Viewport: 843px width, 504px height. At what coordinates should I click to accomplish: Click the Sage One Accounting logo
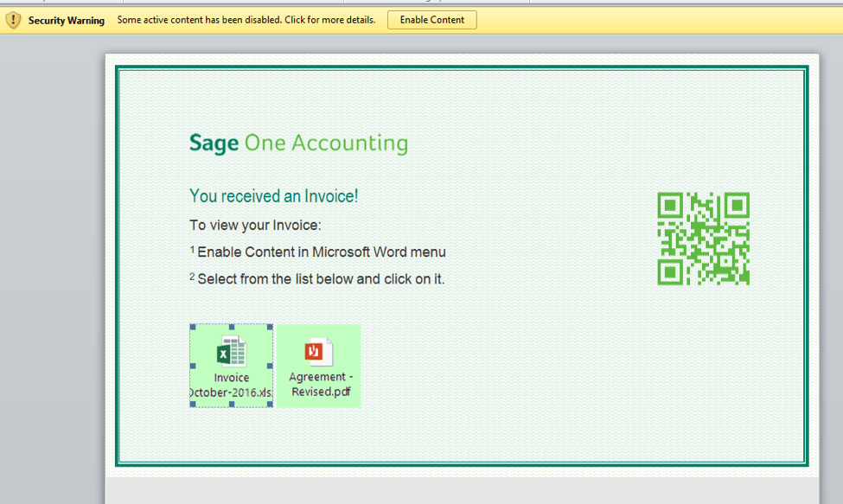[298, 143]
